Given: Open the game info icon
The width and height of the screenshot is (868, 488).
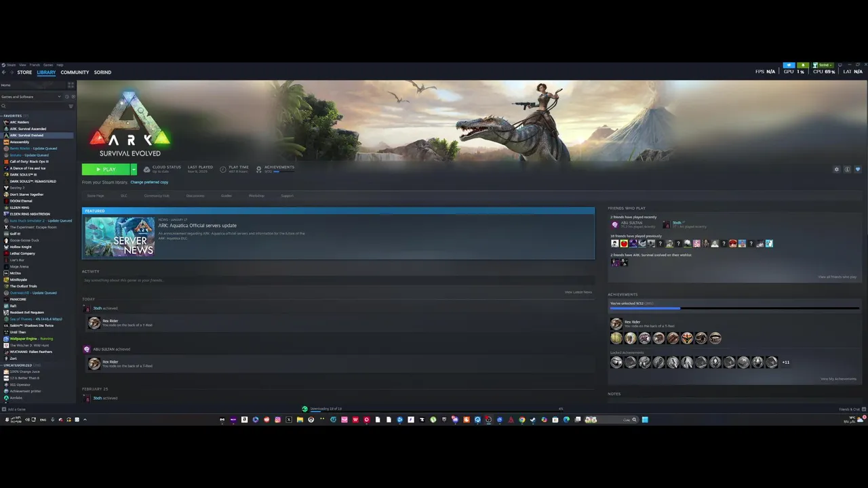Looking at the screenshot, I should coord(847,169).
